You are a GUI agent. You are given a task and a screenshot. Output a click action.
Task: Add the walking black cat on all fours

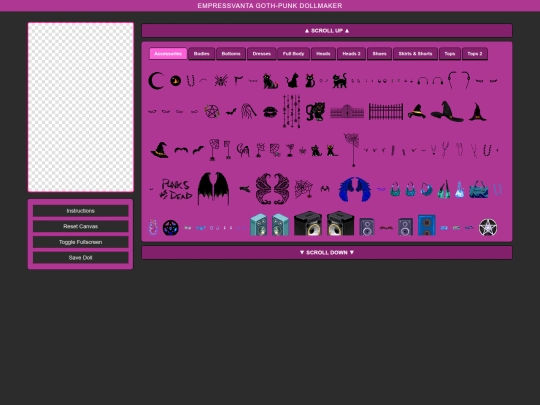(x=340, y=81)
